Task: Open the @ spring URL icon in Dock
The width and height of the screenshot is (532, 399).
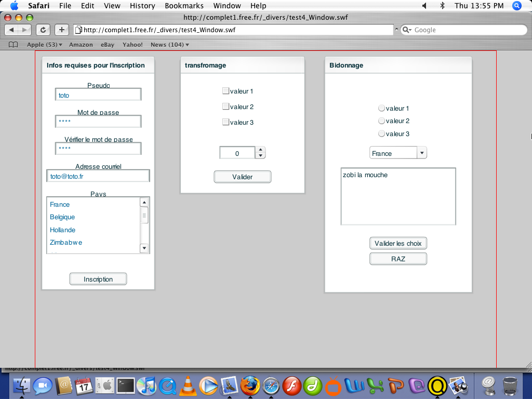Action: [488, 386]
